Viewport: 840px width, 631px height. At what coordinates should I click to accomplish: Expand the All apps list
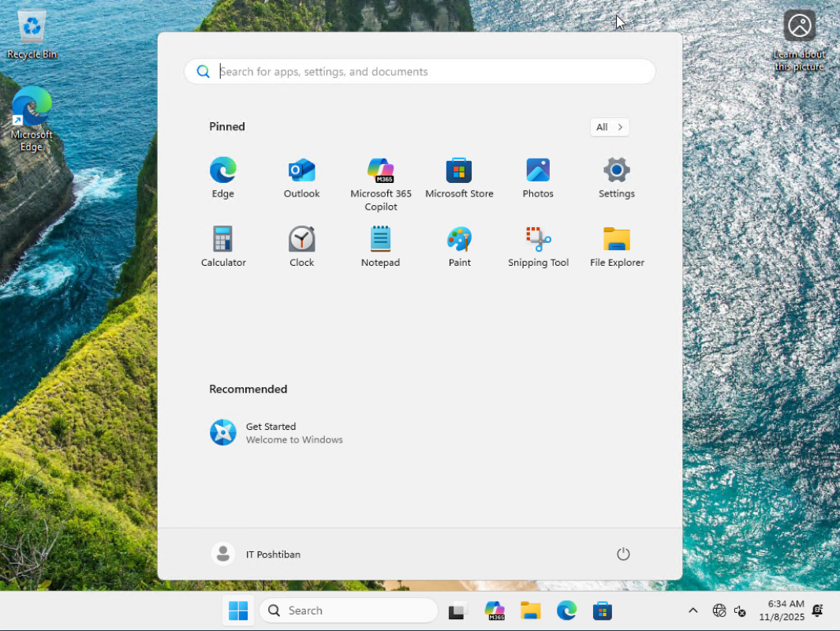click(x=610, y=127)
